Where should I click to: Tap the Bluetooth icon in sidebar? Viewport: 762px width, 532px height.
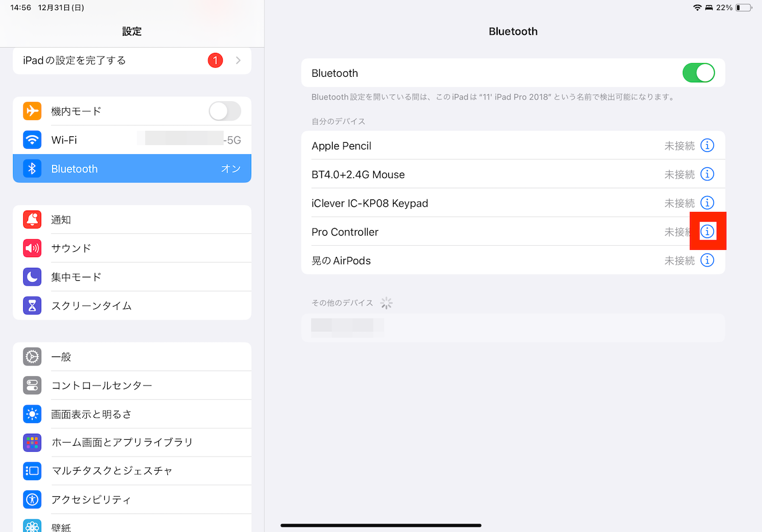point(32,168)
